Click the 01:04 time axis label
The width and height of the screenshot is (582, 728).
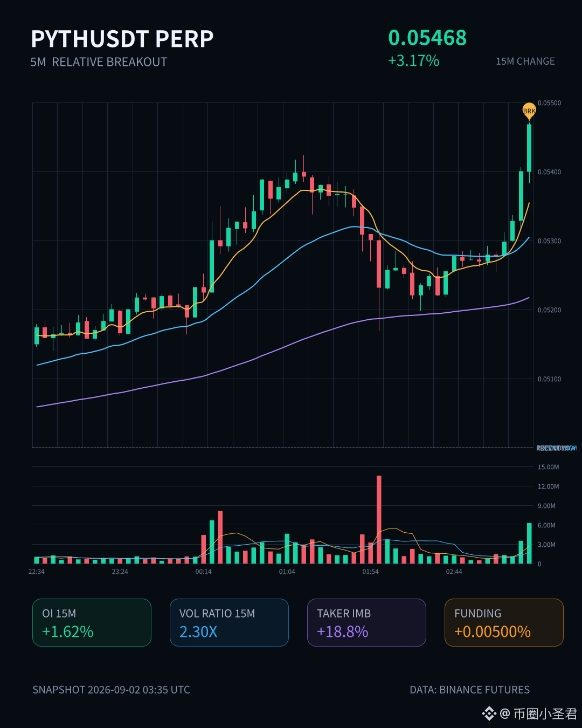pyautogui.click(x=287, y=572)
